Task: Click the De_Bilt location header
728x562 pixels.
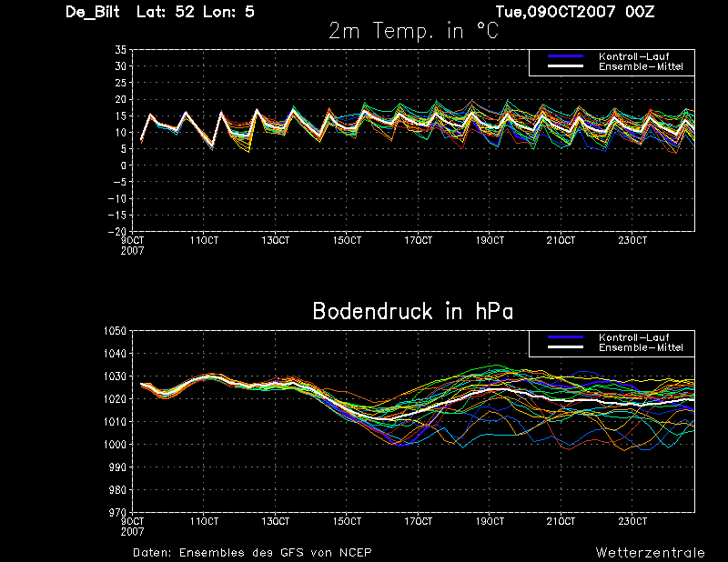Action: click(x=93, y=12)
